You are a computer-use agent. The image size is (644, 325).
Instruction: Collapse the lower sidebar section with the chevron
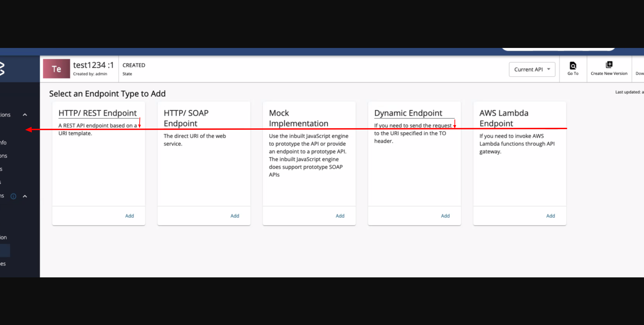click(x=25, y=196)
